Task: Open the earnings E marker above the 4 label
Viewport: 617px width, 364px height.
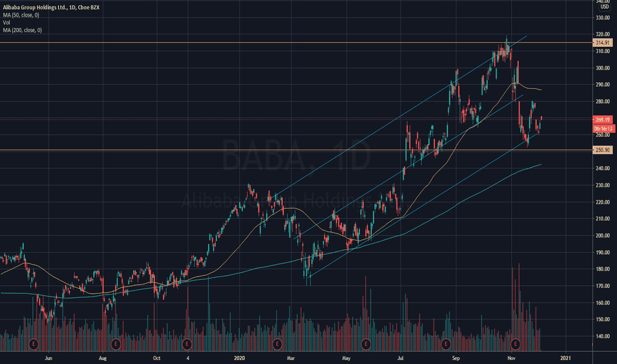Action: coord(187,344)
